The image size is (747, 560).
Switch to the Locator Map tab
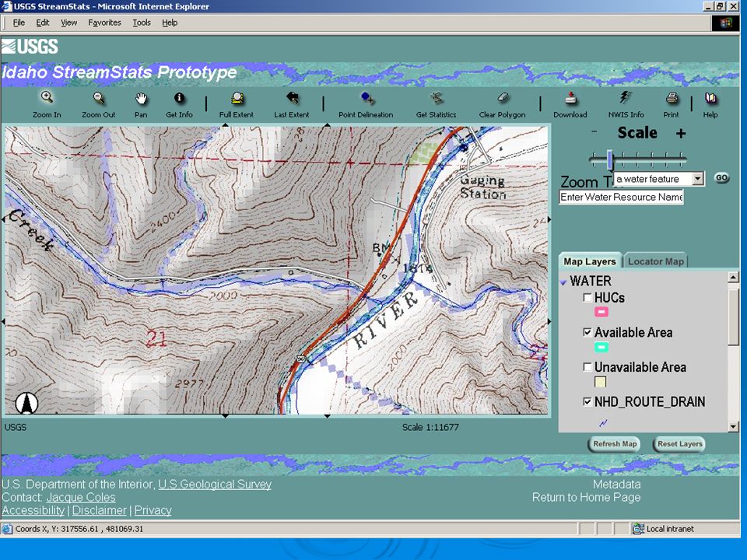655,261
